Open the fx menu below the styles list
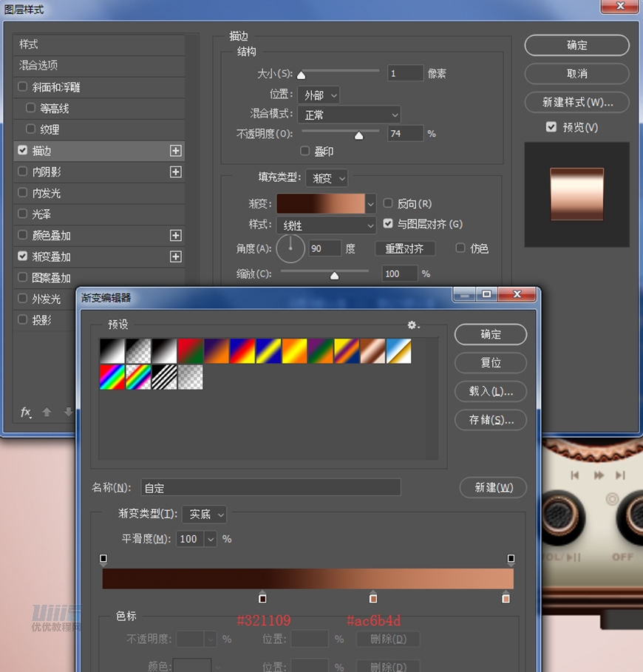 [26, 412]
